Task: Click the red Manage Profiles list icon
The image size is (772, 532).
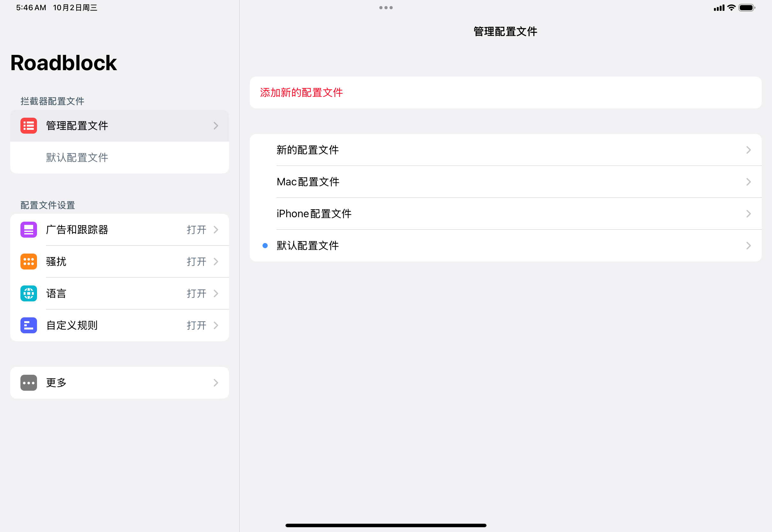Action: pos(29,126)
